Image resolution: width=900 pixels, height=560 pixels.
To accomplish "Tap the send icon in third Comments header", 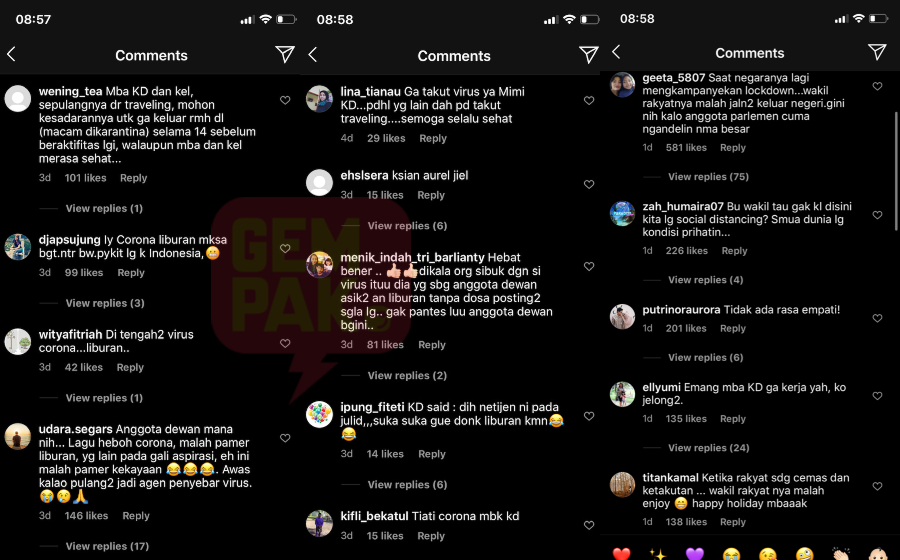I will pos(876,52).
